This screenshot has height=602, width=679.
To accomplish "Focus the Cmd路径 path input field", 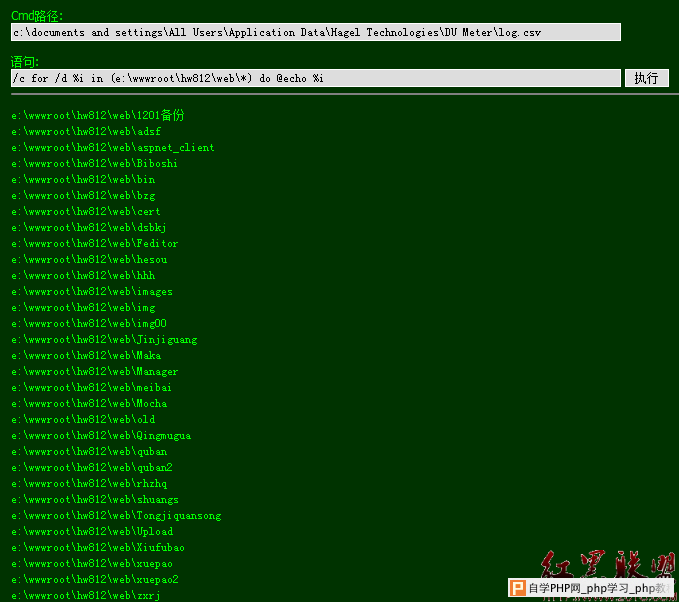I will pos(316,32).
